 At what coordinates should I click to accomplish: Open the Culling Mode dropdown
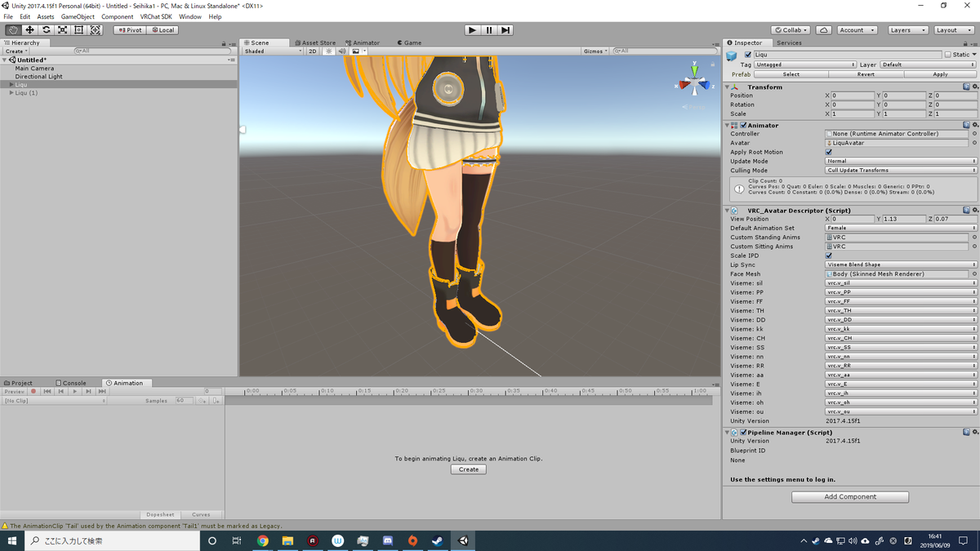(x=902, y=171)
